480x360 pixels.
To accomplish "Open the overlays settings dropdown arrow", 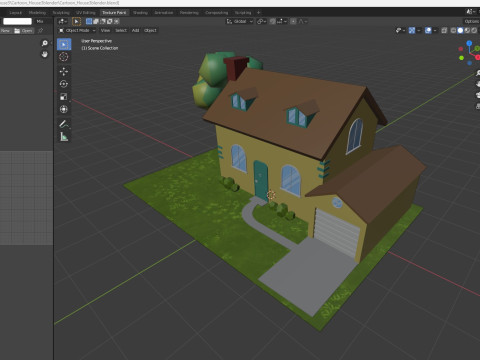I will pos(435,30).
